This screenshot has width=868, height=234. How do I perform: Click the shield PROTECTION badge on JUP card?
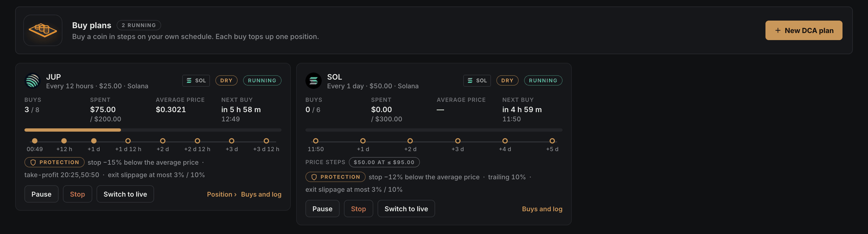[54, 162]
